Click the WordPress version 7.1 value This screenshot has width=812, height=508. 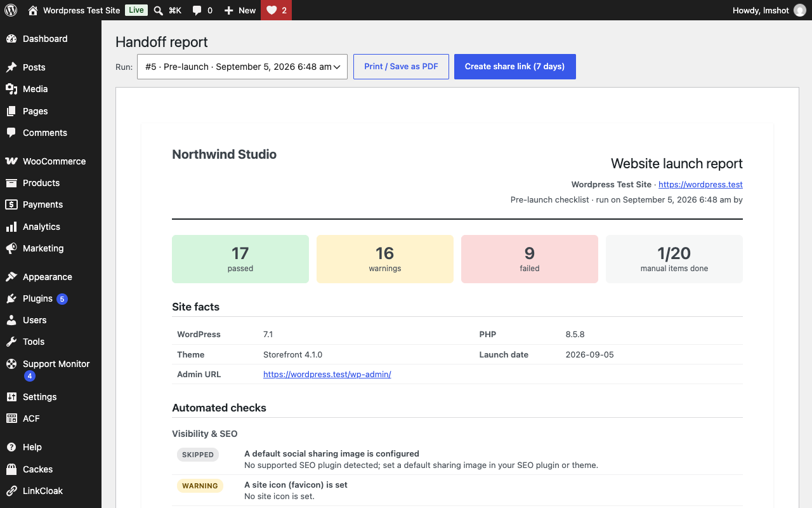tap(268, 334)
